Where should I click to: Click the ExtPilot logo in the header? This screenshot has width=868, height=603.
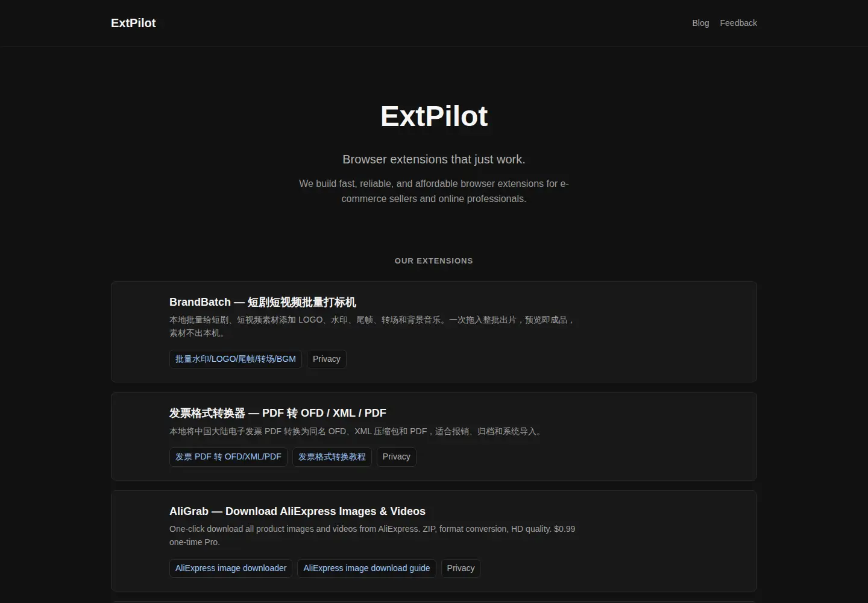(x=133, y=23)
